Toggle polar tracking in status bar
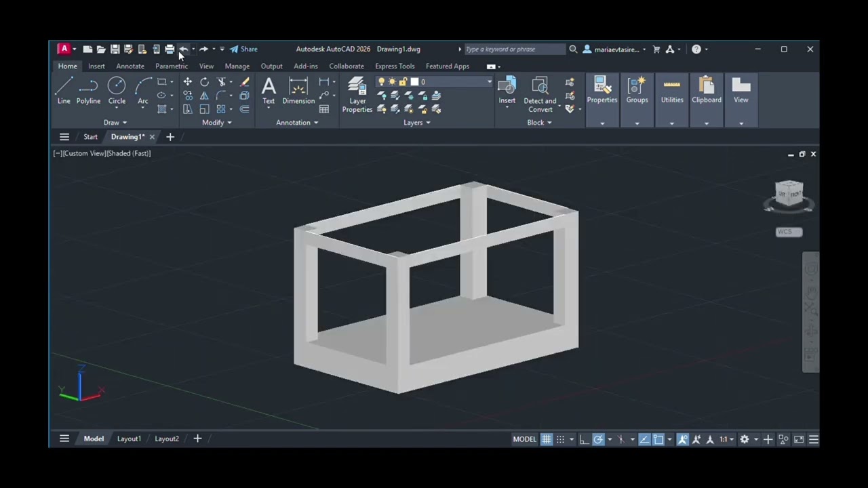868x488 pixels. pos(598,439)
